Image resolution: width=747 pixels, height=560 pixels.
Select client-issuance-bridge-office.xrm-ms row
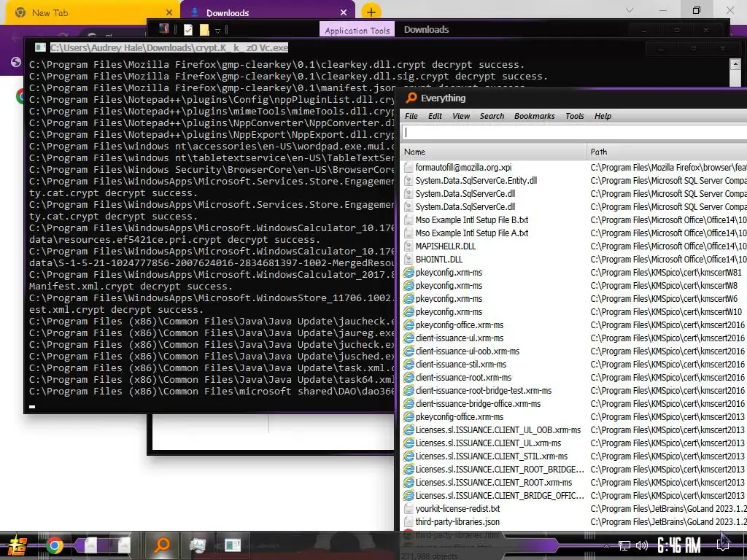478,404
